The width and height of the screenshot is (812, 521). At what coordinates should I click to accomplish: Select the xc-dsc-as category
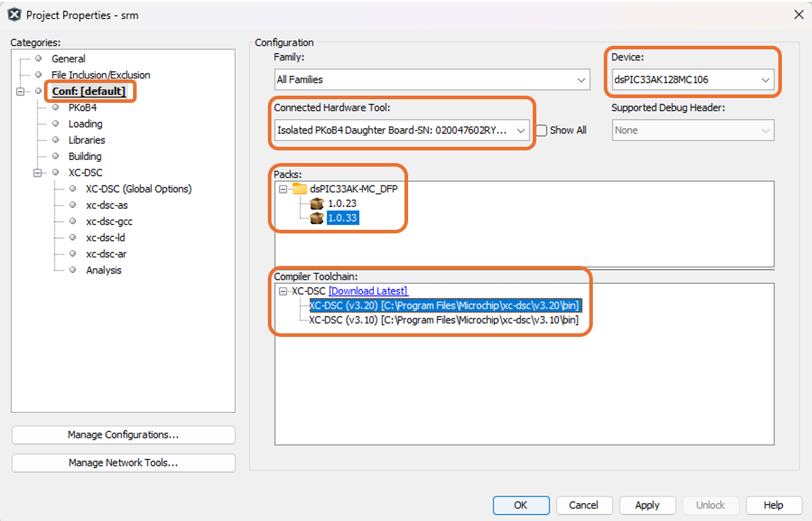click(107, 205)
